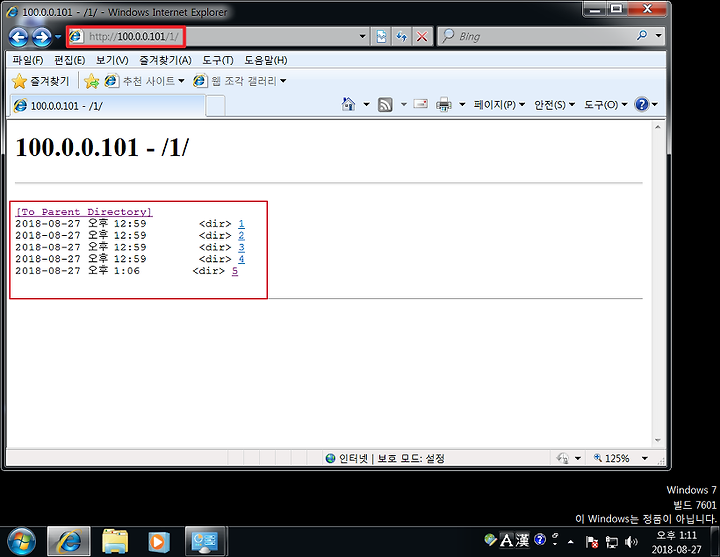Stop loading with the red X icon
Screen dimensions: 720x557
pos(422,36)
